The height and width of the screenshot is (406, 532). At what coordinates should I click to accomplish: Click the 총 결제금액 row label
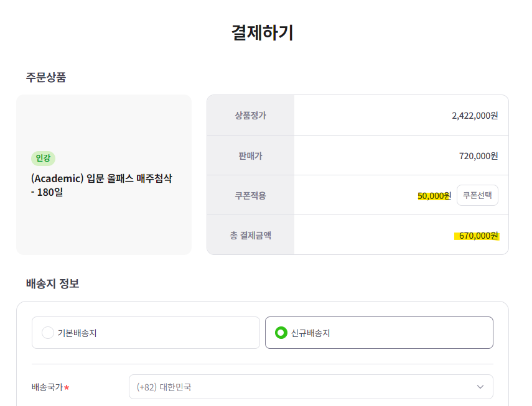tap(250, 235)
